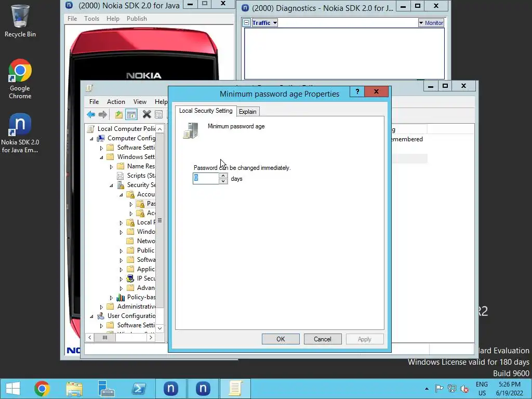This screenshot has width=532, height=399.
Task: Click the back arrow in Group Policy toolbar
Action: 91,114
